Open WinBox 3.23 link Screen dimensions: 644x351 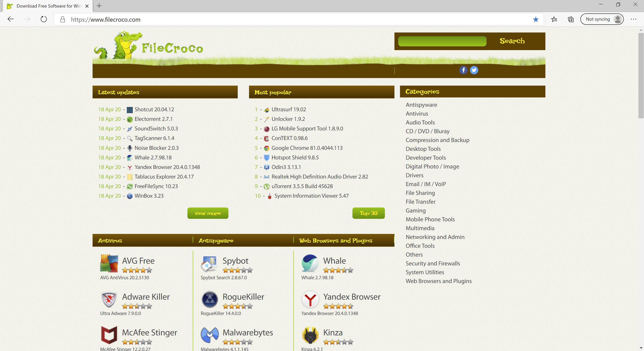tap(149, 196)
